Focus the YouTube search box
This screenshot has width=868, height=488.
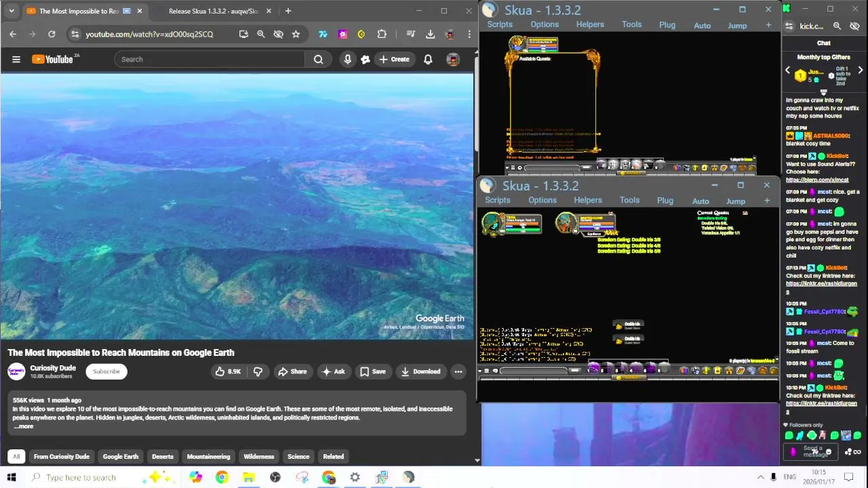tap(210, 60)
